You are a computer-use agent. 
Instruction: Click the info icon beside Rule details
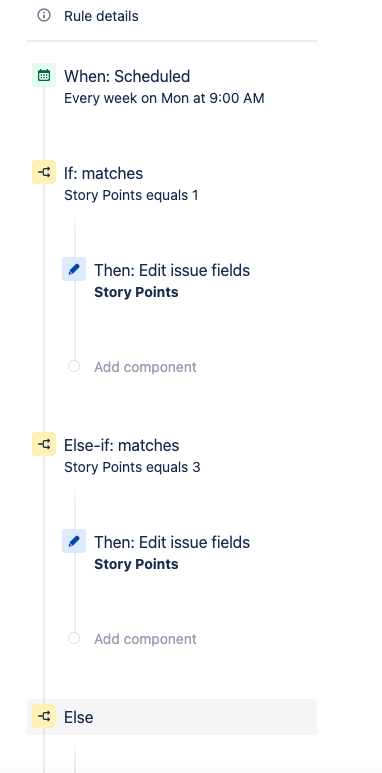pos(44,16)
